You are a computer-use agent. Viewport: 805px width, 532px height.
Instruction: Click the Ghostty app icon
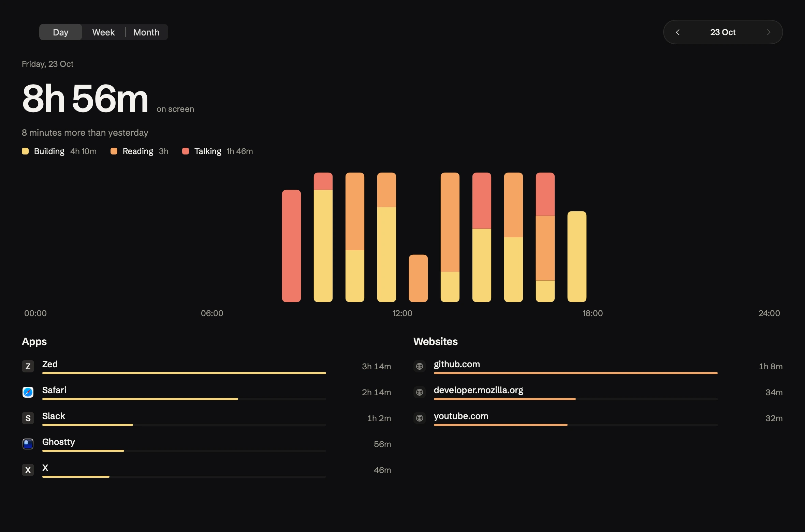(x=28, y=444)
